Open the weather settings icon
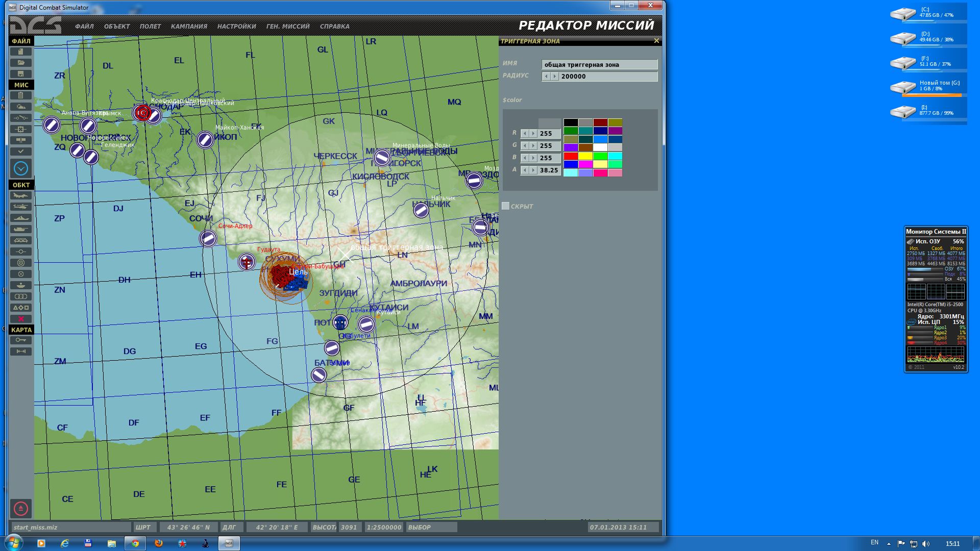This screenshot has height=551, width=980. click(21, 107)
